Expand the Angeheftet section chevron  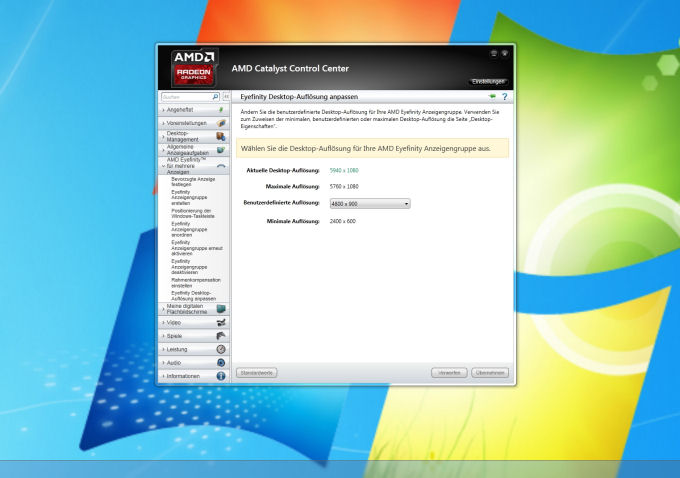point(163,110)
